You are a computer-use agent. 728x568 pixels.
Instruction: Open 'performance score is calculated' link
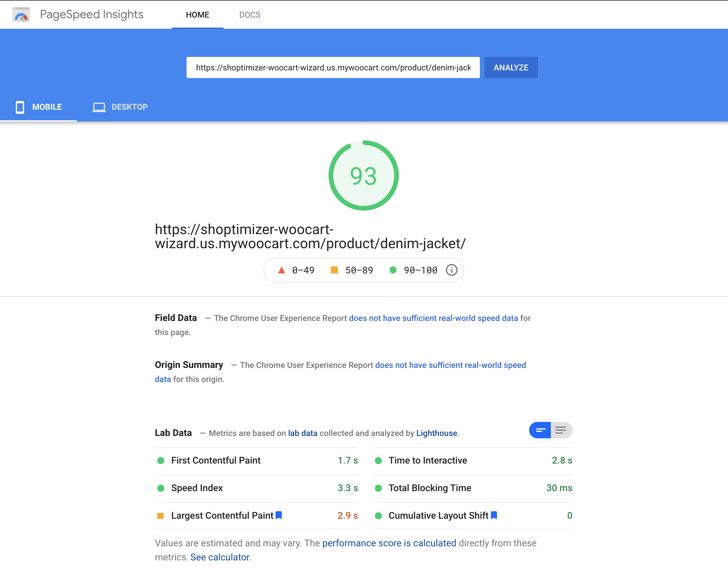point(389,543)
